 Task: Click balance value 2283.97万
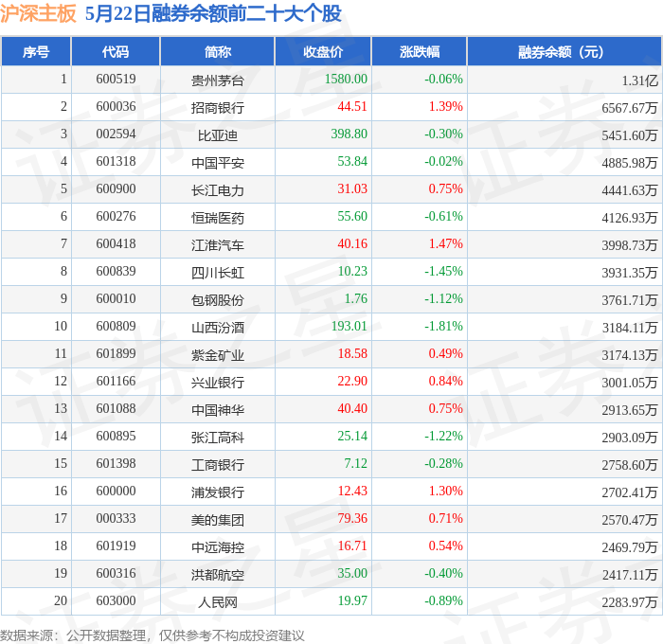(x=630, y=602)
